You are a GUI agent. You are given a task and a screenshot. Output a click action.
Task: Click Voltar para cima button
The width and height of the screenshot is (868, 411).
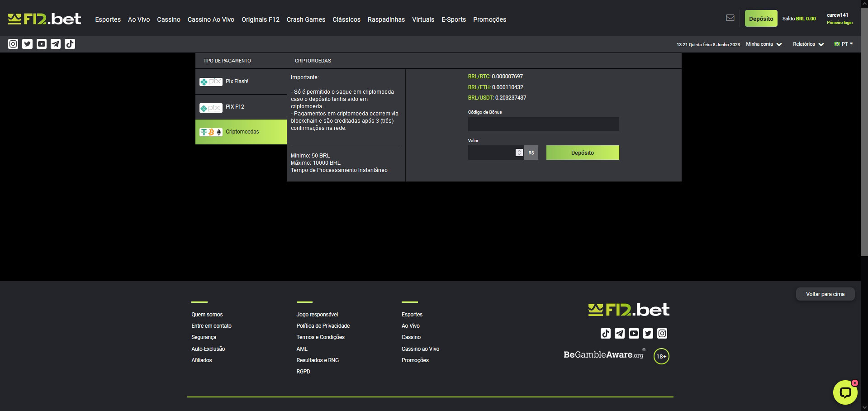[825, 294]
